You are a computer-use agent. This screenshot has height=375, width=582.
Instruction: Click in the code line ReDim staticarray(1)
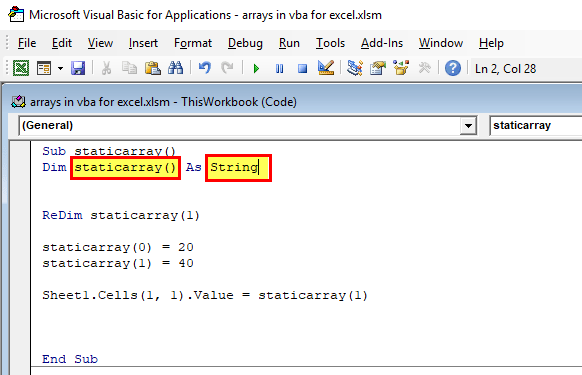coord(121,215)
